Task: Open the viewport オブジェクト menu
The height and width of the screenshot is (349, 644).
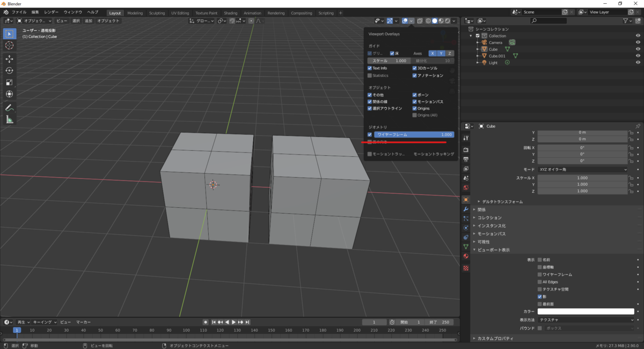Action: [108, 21]
